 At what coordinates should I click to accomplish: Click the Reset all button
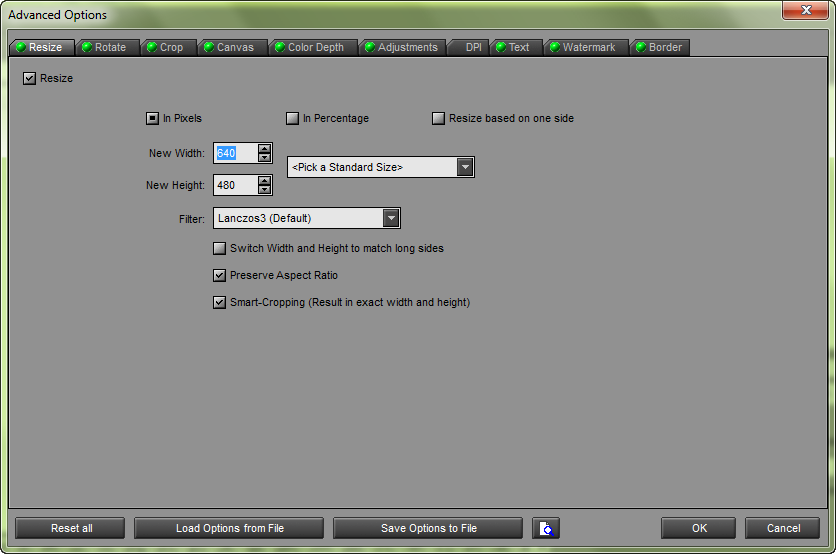coord(70,528)
